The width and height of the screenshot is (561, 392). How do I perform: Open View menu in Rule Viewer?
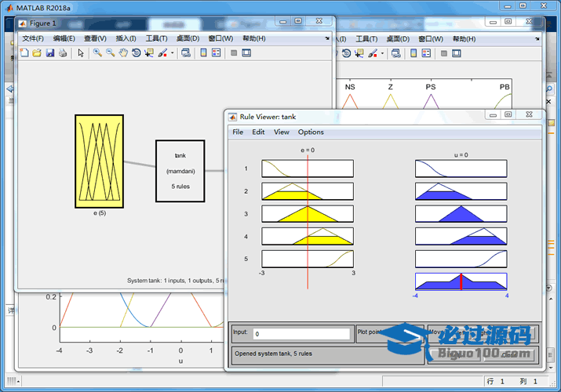tap(282, 132)
